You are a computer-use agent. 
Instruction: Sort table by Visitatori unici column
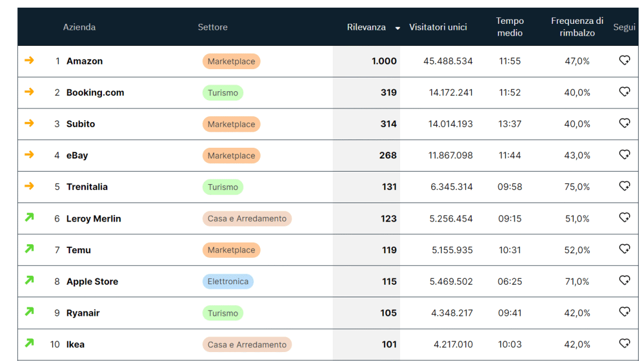coord(438,27)
